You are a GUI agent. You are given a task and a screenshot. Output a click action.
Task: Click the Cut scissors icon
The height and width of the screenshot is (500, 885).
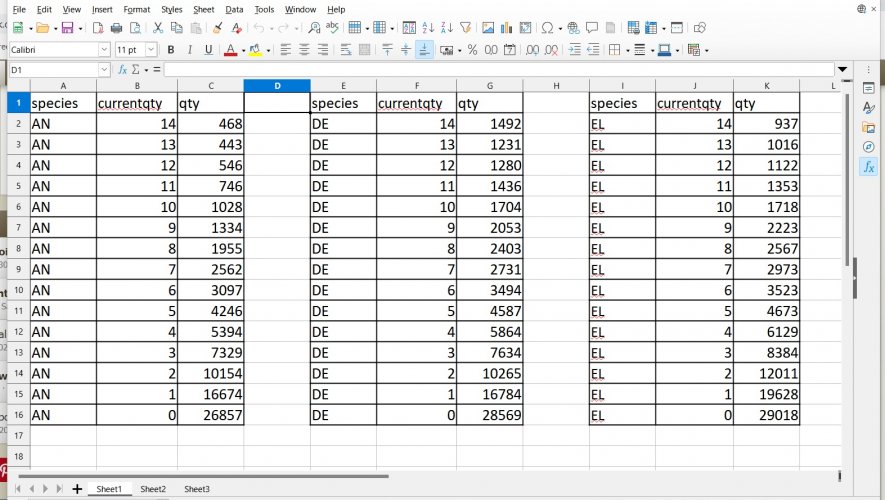tap(158, 28)
